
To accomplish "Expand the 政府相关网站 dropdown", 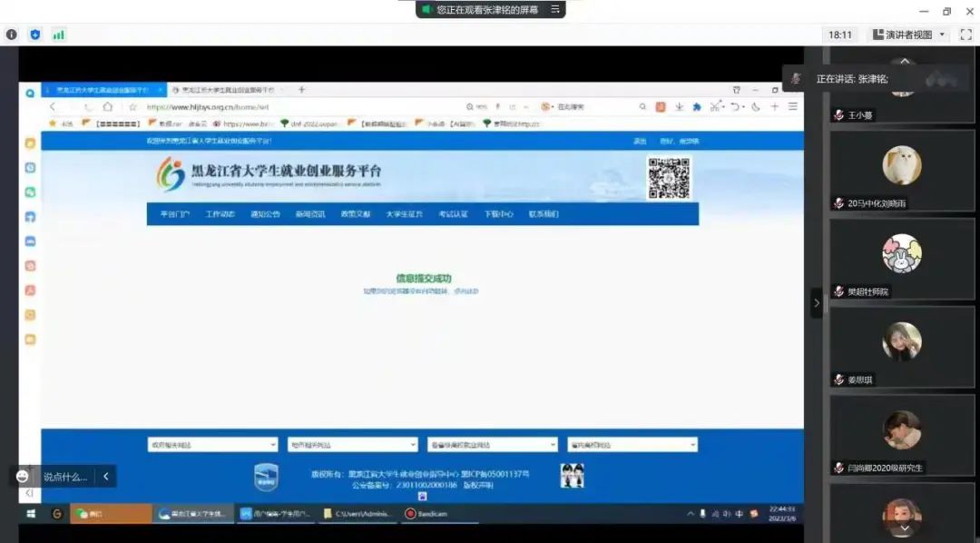I will tap(212, 445).
